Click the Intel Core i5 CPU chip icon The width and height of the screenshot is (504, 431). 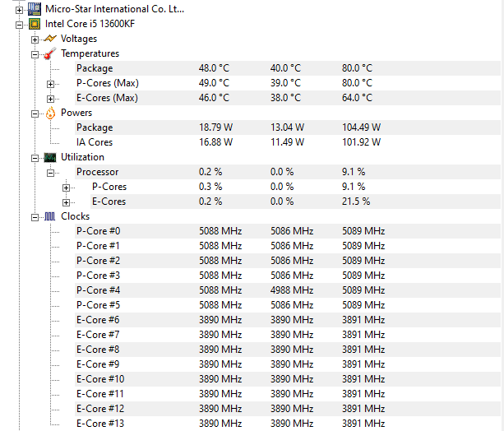click(x=35, y=24)
